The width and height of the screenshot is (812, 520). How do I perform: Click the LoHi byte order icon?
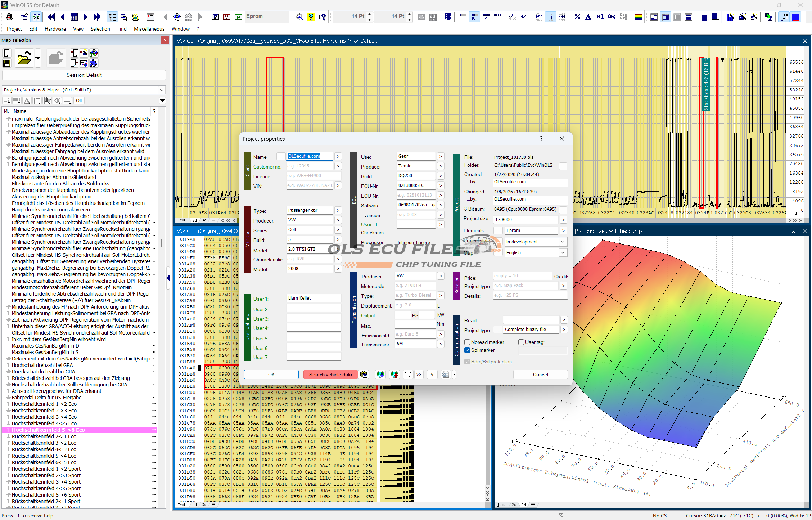tap(512, 17)
